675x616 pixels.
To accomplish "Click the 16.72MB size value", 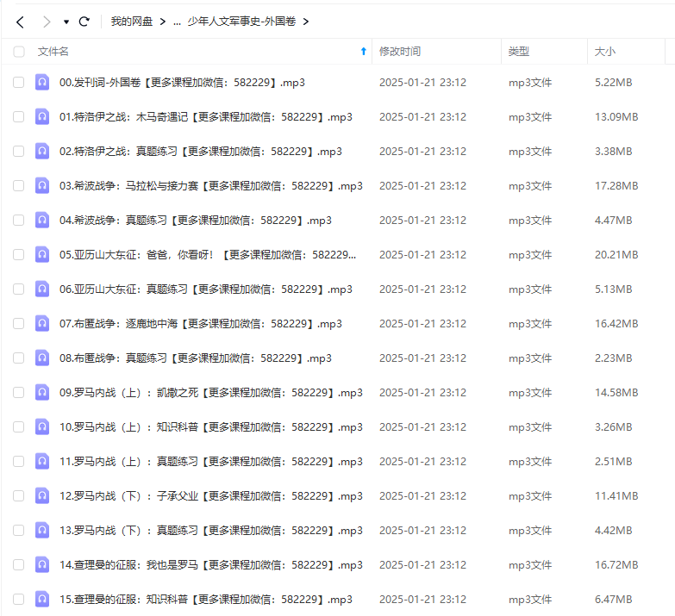I will 616,564.
